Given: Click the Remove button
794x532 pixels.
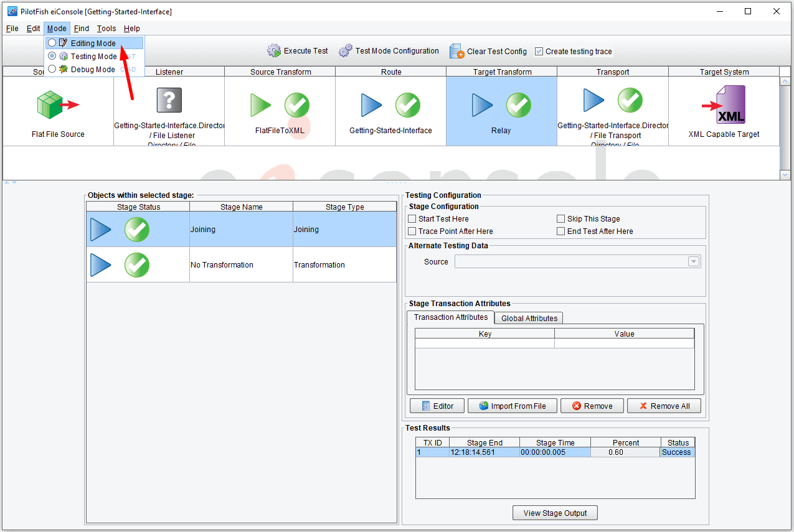Looking at the screenshot, I should (593, 406).
